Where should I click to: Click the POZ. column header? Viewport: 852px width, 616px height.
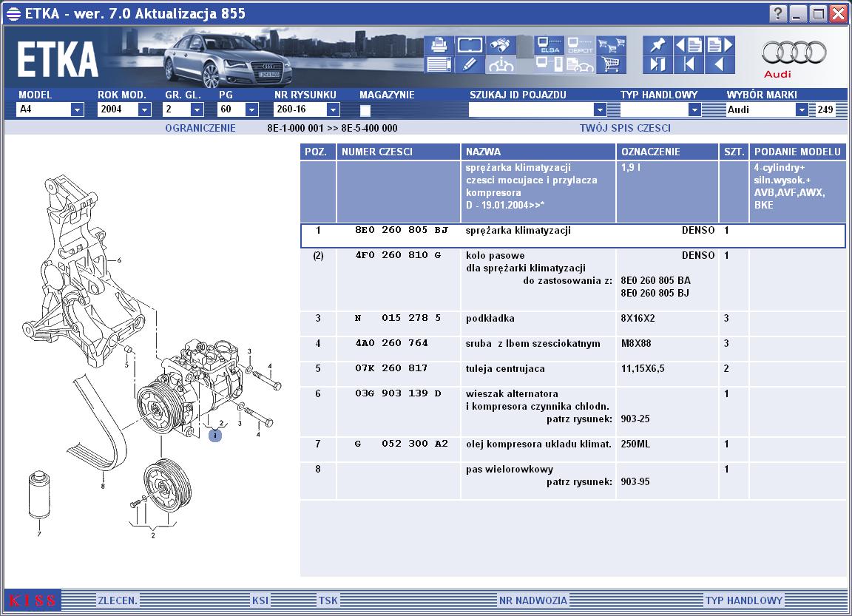(318, 152)
